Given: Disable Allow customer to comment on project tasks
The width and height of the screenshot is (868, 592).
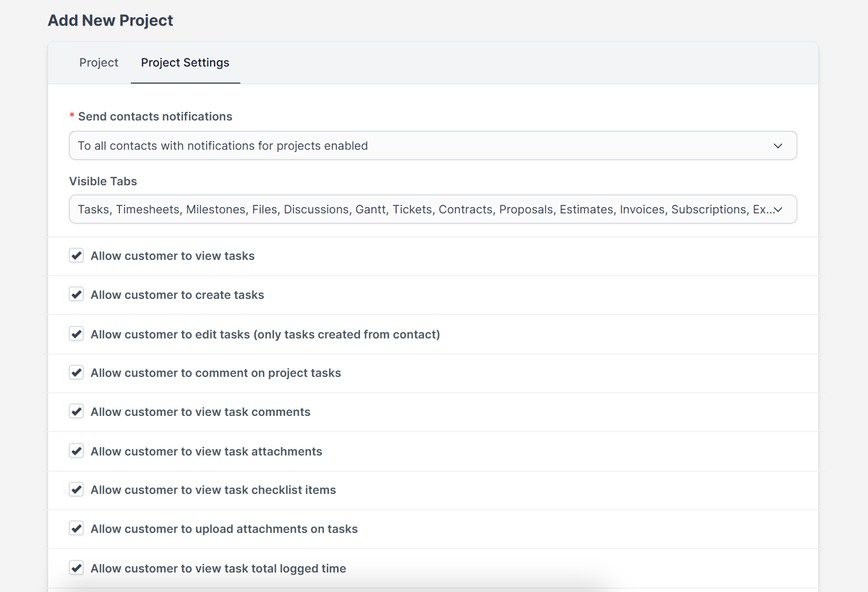Looking at the screenshot, I should [76, 372].
